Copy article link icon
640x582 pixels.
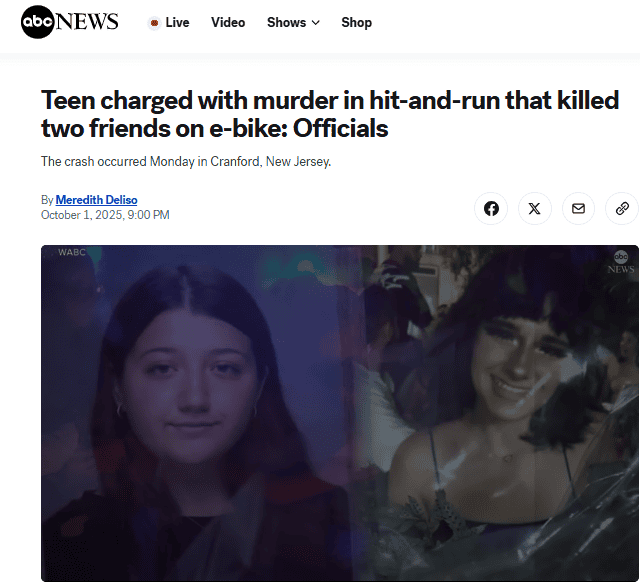(622, 209)
